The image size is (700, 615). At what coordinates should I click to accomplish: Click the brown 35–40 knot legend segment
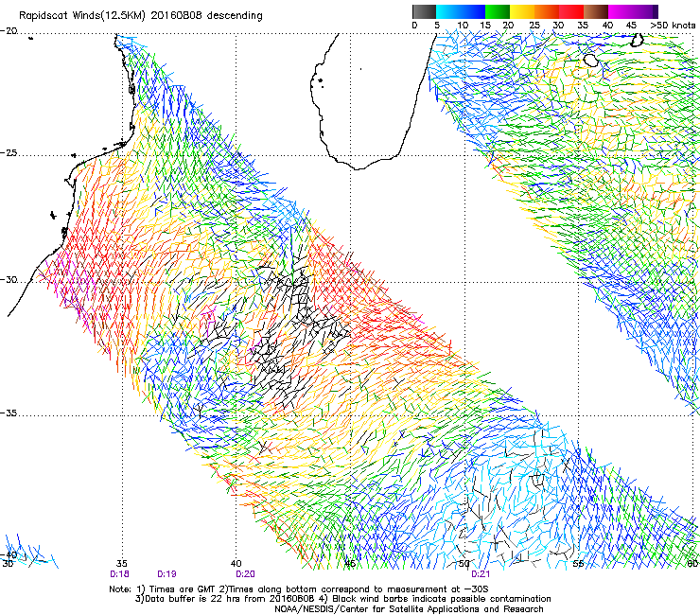click(x=596, y=11)
